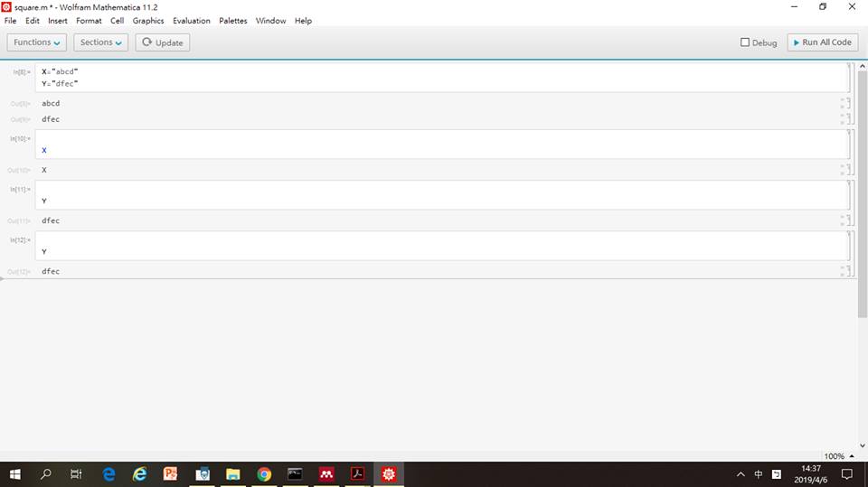Screen dimensions: 868x487
Task: Click scrollbar down arrow
Action: tap(862, 445)
